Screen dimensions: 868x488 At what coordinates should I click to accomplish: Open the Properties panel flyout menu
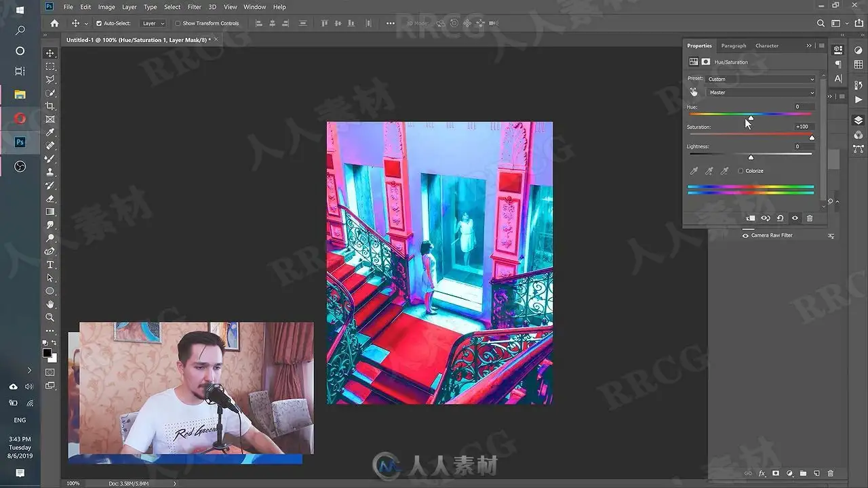point(821,45)
